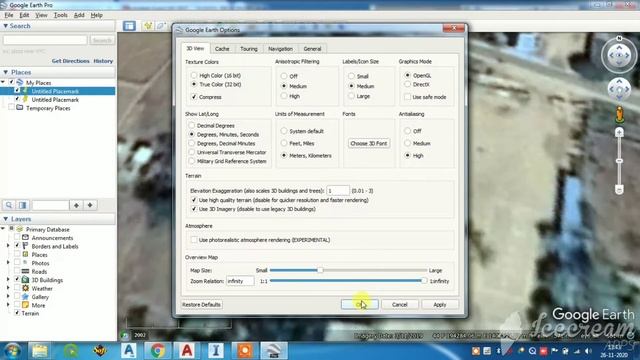Move the selected place down with the arrow icon
Viewport: 640px width, 360px height.
pos(90,205)
